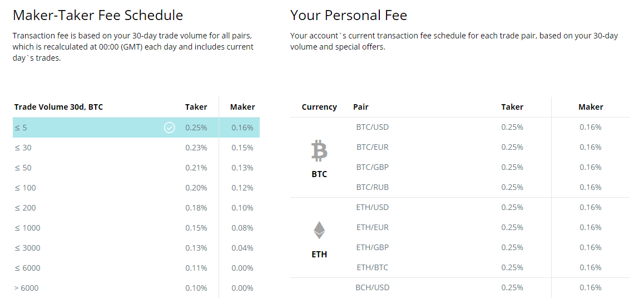Image resolution: width=644 pixels, height=298 pixels.
Task: Open the ETH/BTC pair
Action: click(372, 267)
